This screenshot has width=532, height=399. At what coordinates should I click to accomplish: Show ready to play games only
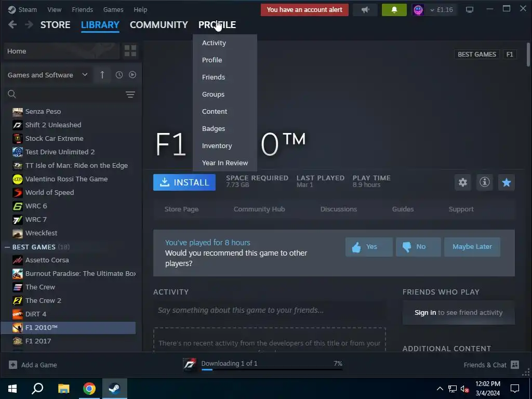(x=132, y=75)
